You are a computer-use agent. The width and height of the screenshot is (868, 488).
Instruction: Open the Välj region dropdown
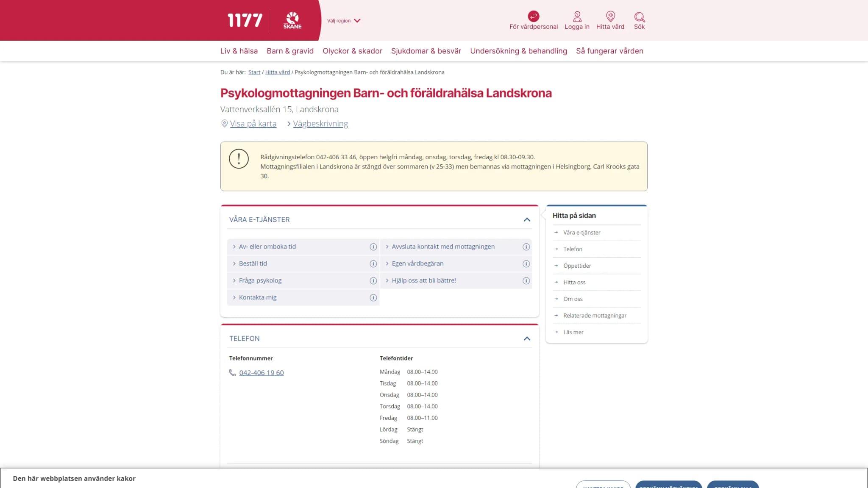pos(344,20)
